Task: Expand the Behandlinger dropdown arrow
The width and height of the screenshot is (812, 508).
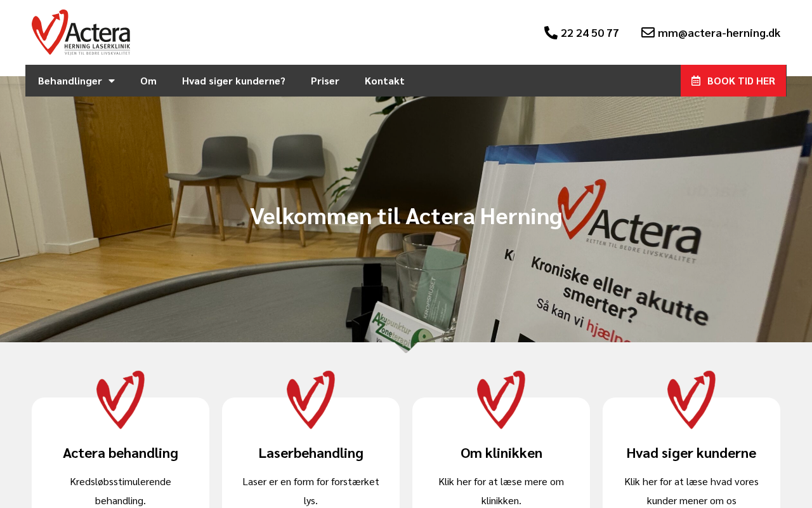Action: point(112,81)
